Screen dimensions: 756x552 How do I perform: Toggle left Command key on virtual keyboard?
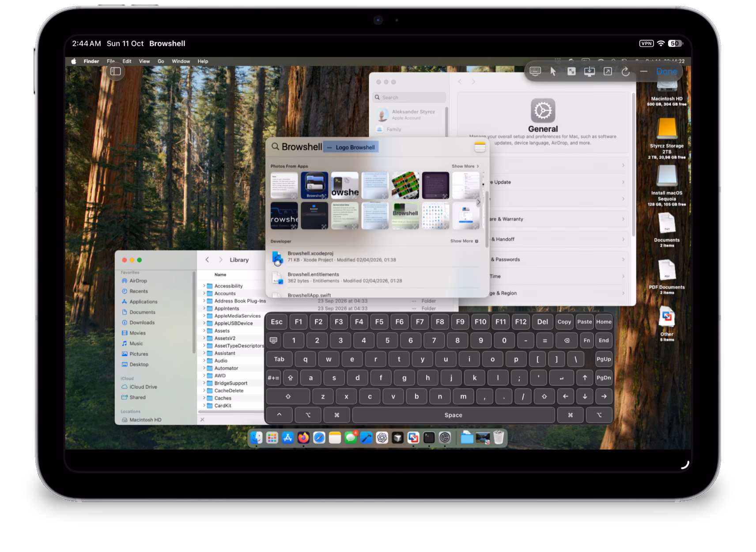point(336,415)
